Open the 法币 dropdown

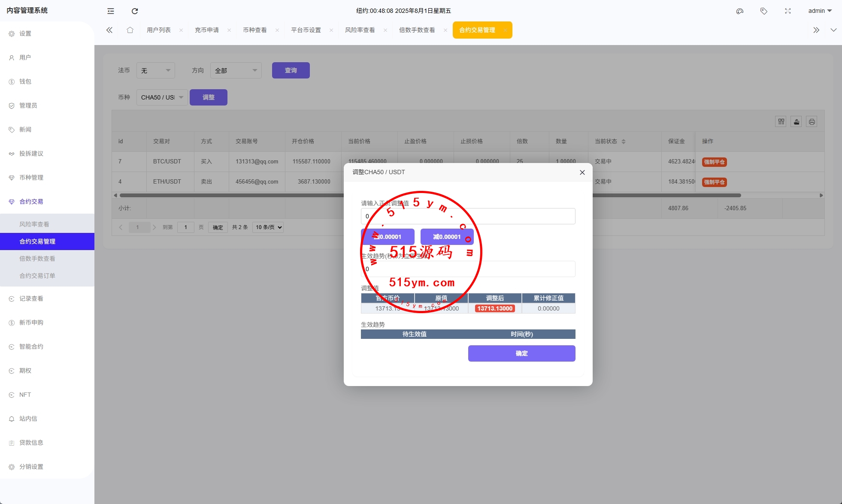pos(155,70)
